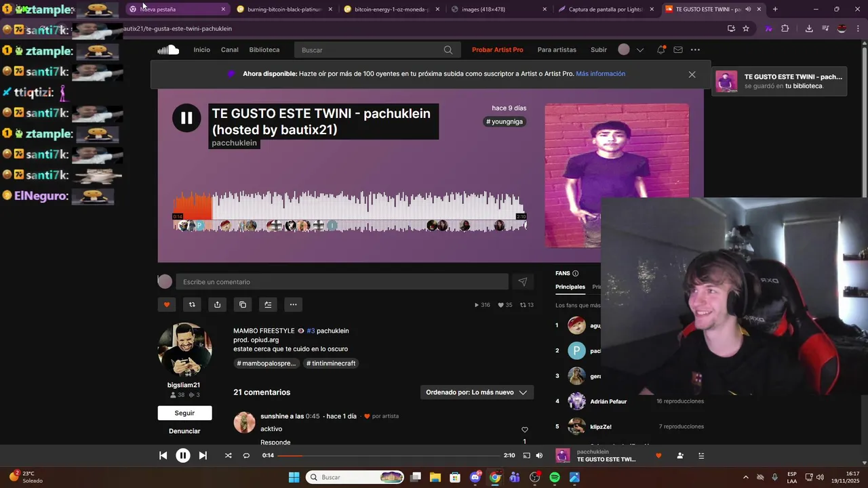
Task: Toggle like heart in bottom player bar
Action: click(658, 455)
